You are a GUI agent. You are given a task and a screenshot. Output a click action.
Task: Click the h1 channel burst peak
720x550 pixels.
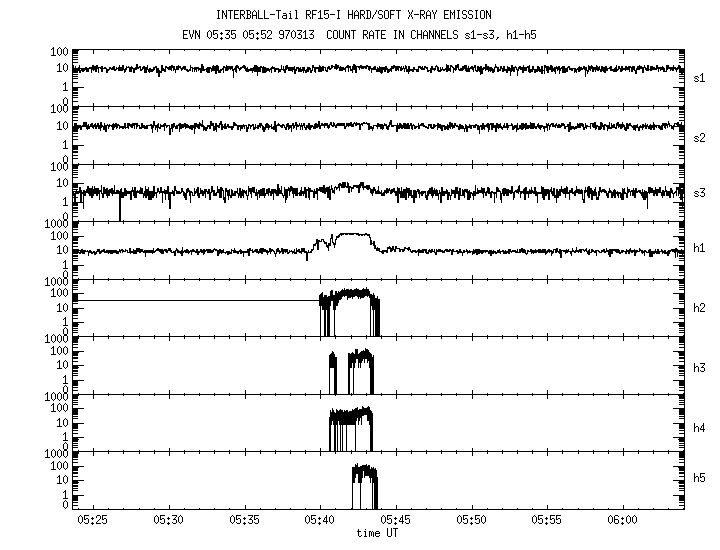(352, 236)
